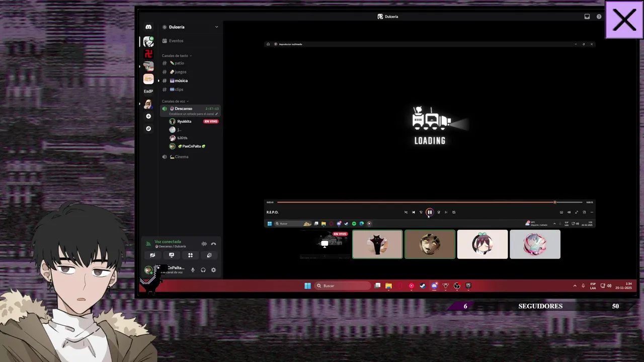Viewport: 644px width, 362px height.
Task: Open mini-player view in media player
Action: pyautogui.click(x=584, y=212)
